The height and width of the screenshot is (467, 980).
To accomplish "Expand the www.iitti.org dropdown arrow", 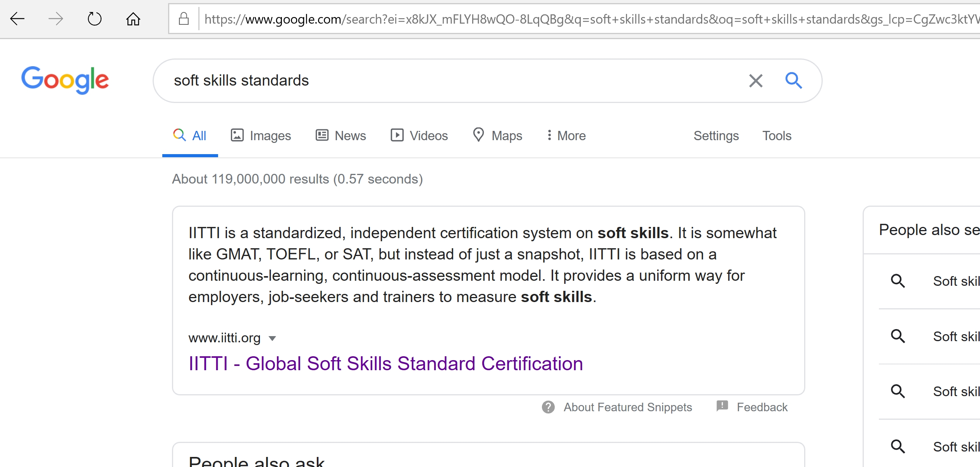I will [272, 338].
